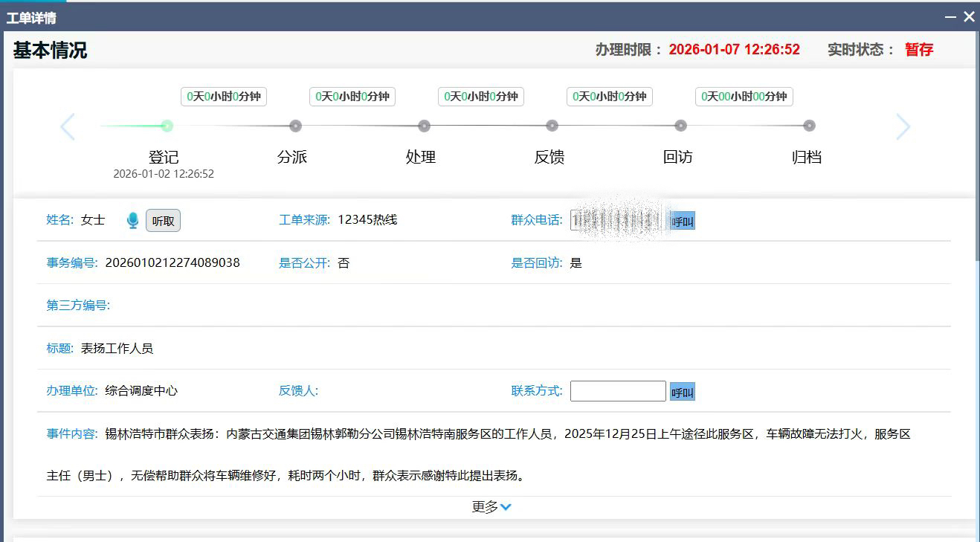Screen dimensions: 980x542
Task: Click 呼叫 next to 群众电话
Action: point(683,222)
